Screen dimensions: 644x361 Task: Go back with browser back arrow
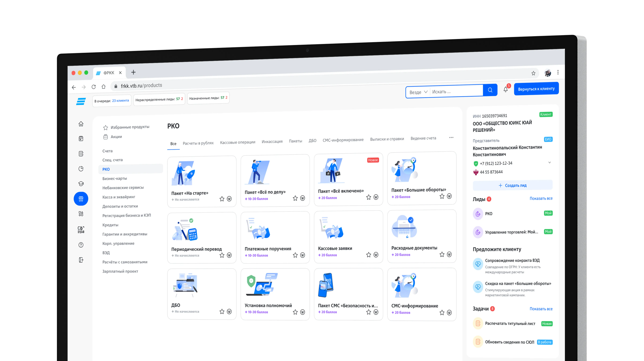[x=74, y=87]
